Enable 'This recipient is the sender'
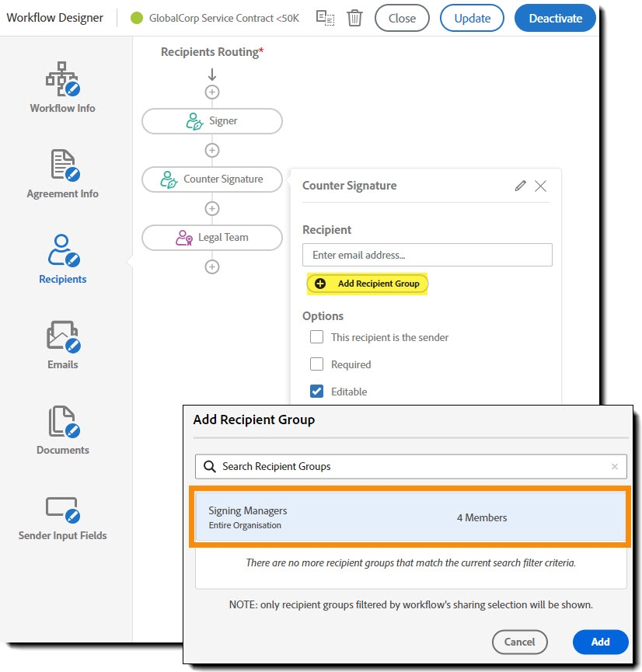Screen dimensions: 642x672 tap(316, 338)
